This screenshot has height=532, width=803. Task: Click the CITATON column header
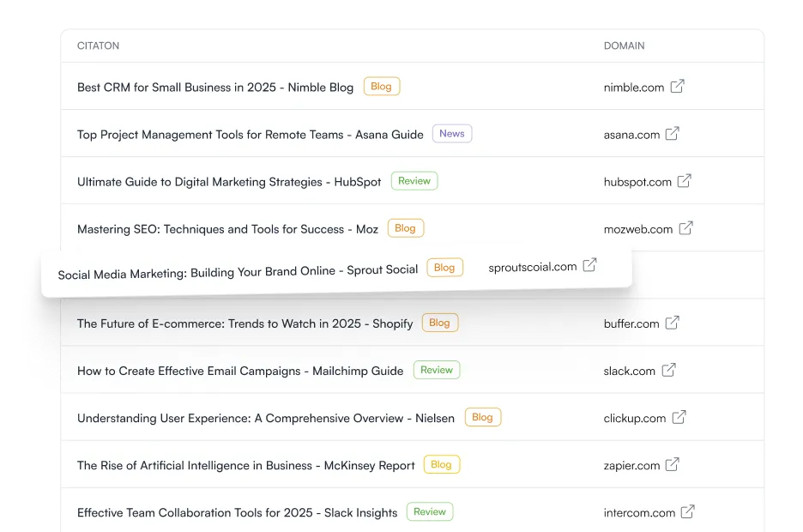[98, 45]
